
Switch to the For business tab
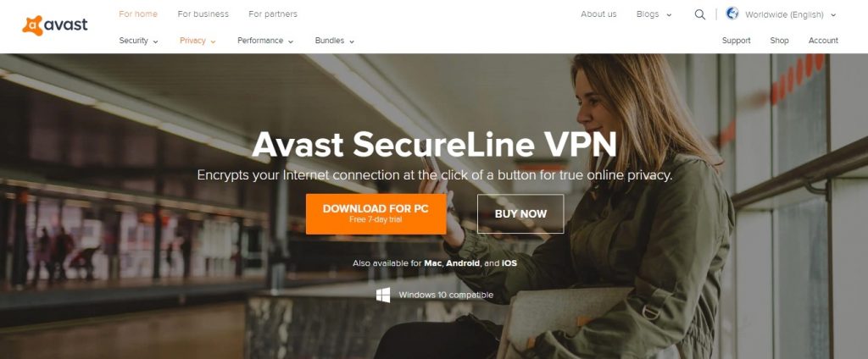[203, 14]
